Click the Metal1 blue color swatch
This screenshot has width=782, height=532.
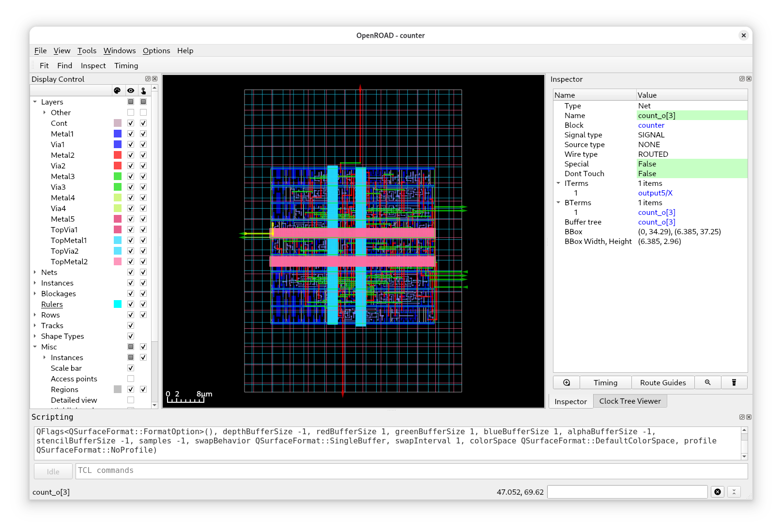click(118, 134)
